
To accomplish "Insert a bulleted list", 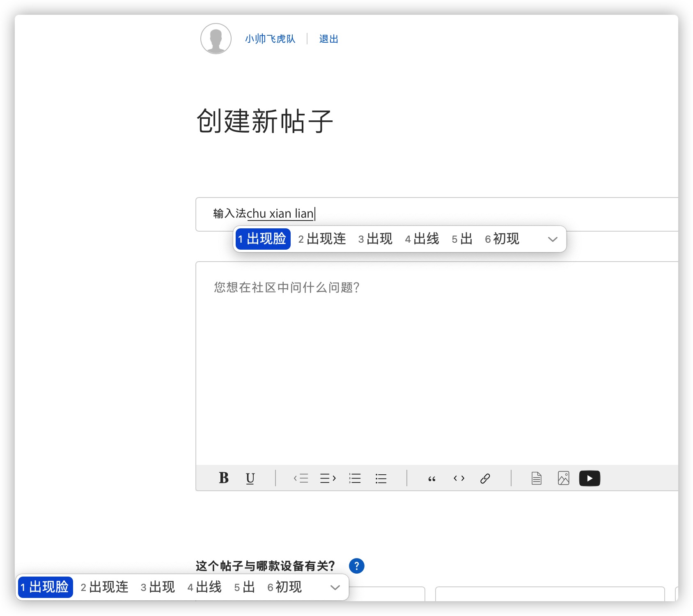I will [x=381, y=478].
